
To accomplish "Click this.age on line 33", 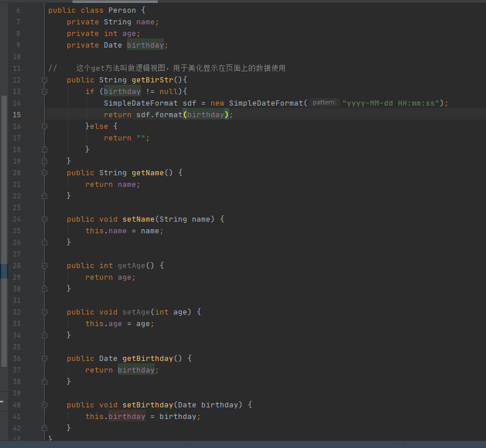I will [x=104, y=324].
